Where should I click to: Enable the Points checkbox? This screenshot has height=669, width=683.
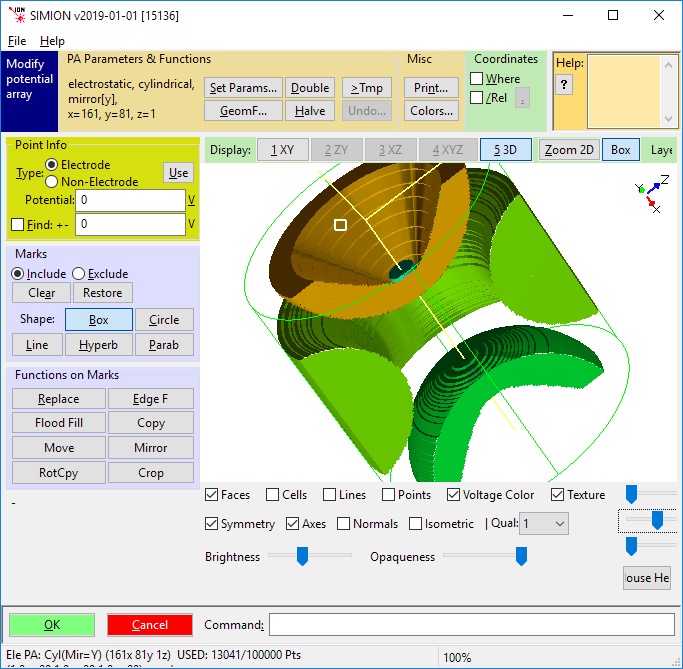[x=389, y=495]
